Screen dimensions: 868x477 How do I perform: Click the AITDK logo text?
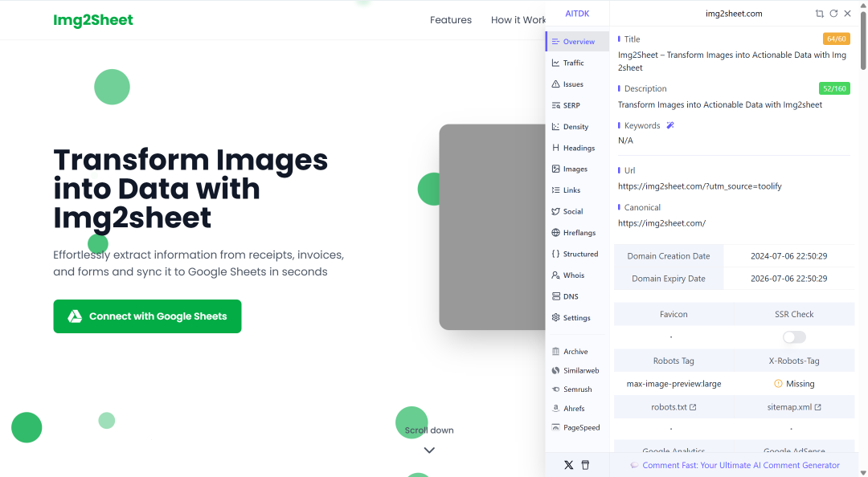tap(577, 14)
